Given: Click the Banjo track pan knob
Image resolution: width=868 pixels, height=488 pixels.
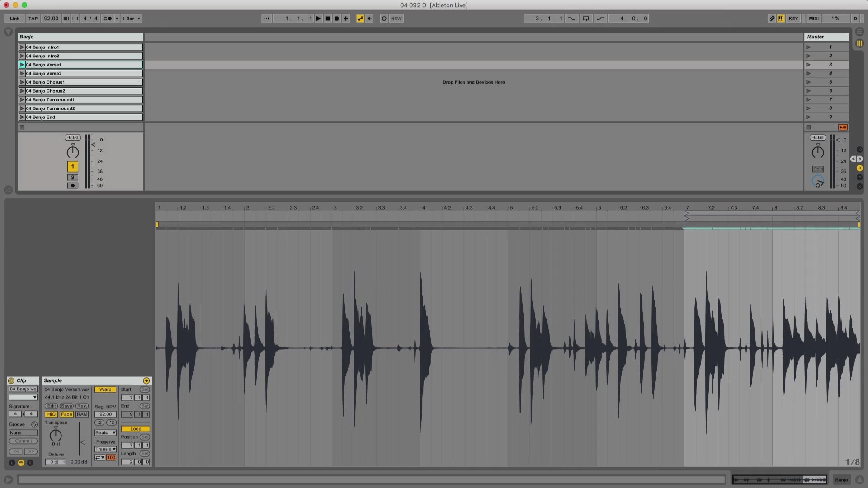Looking at the screenshot, I should (72, 152).
